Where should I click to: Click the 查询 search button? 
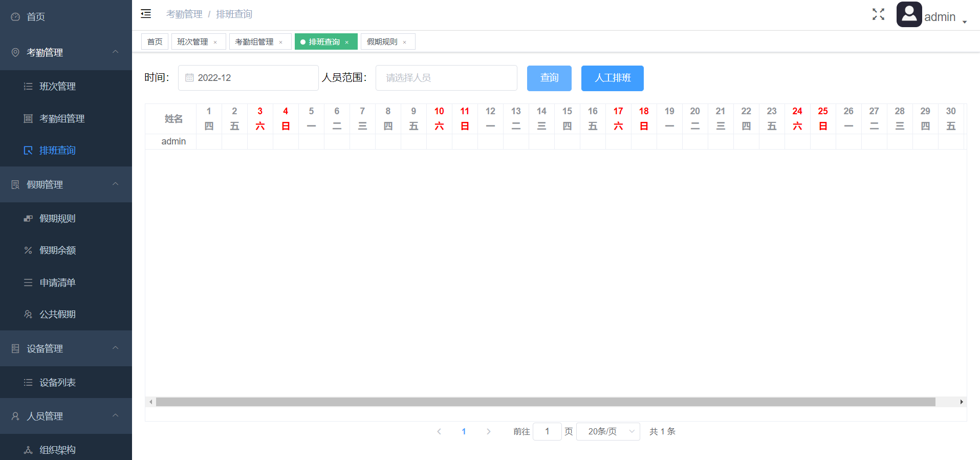click(x=549, y=78)
